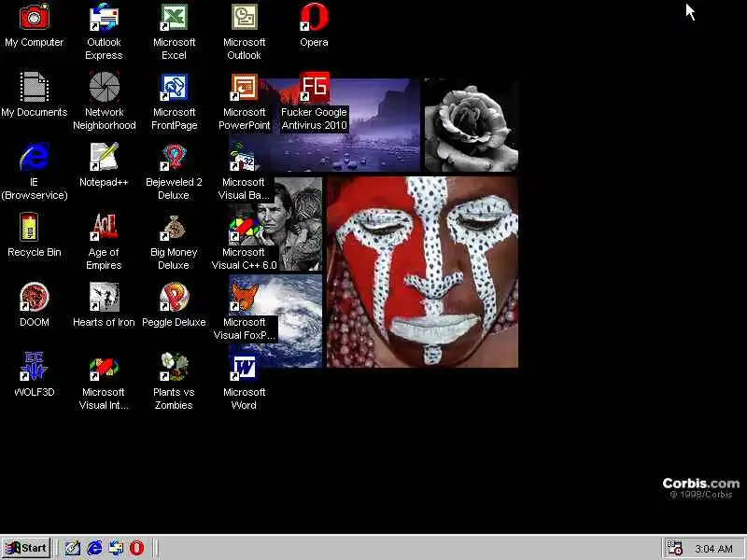Launch Opera from the quick launch bar

136,548
